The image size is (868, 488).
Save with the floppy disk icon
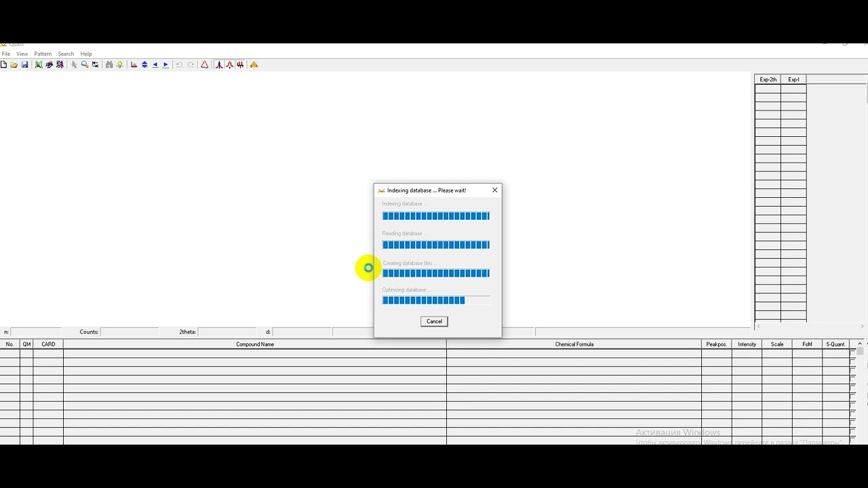pos(24,64)
